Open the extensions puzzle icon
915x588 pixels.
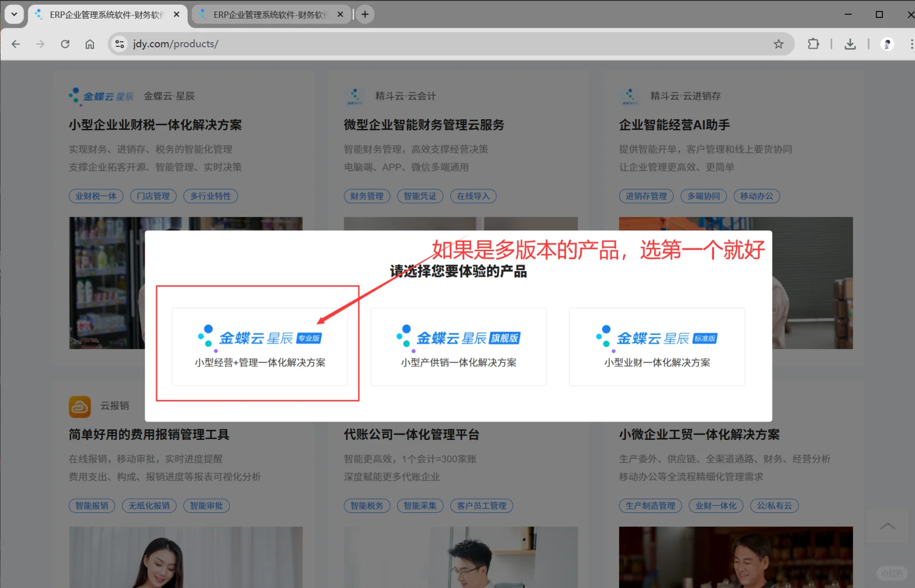[813, 44]
